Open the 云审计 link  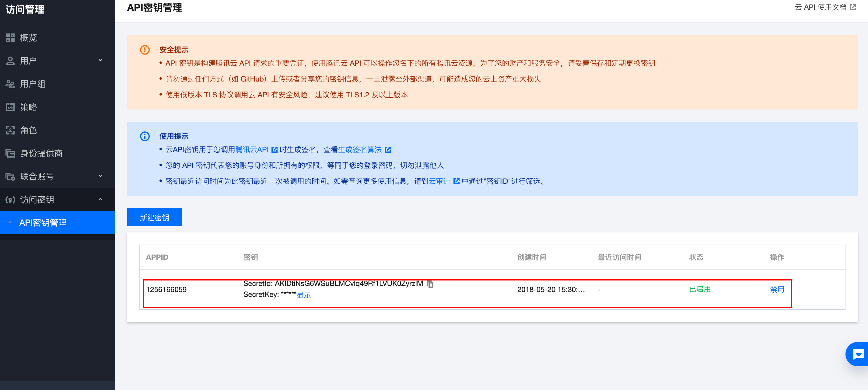click(439, 181)
